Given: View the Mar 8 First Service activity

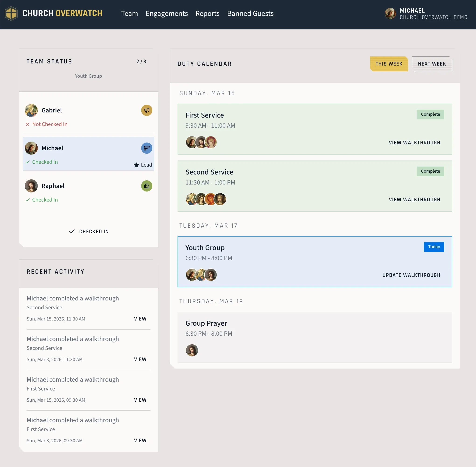Looking at the screenshot, I should coord(140,440).
